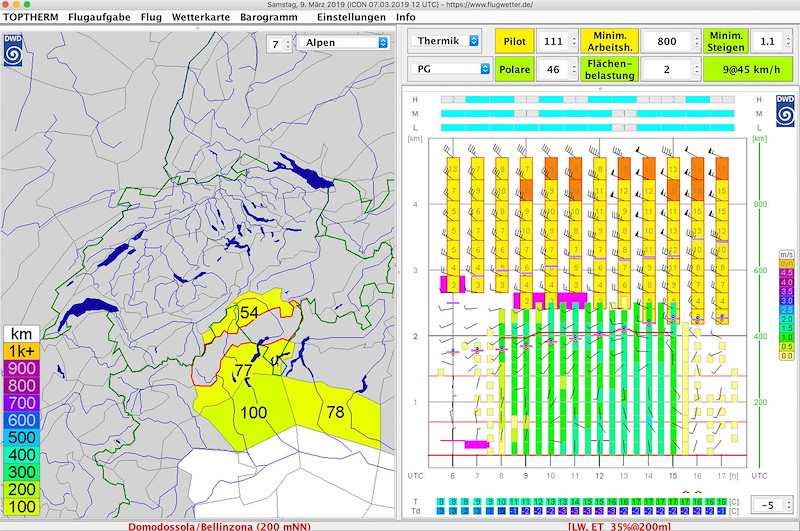Click the green Polare button
800x531 pixels.
tap(514, 69)
